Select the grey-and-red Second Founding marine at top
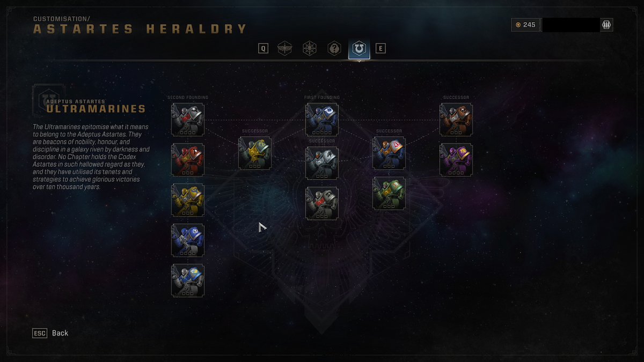Image resolution: width=644 pixels, height=362 pixels. pos(188,120)
